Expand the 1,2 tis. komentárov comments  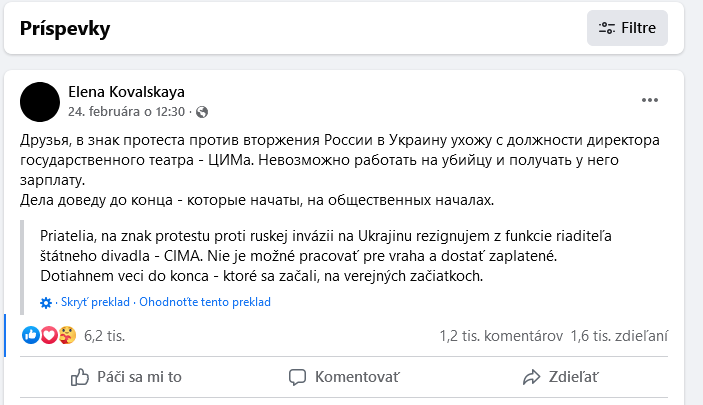501,337
